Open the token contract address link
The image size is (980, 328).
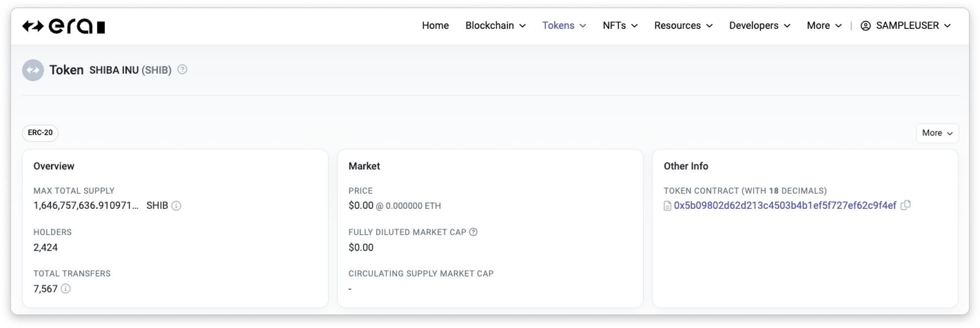click(x=785, y=205)
